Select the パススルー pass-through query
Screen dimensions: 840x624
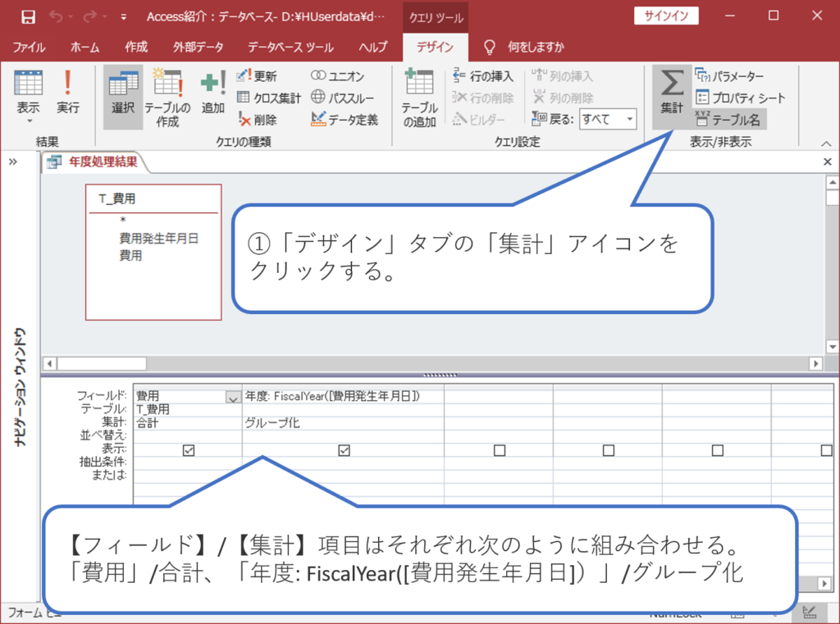342,98
